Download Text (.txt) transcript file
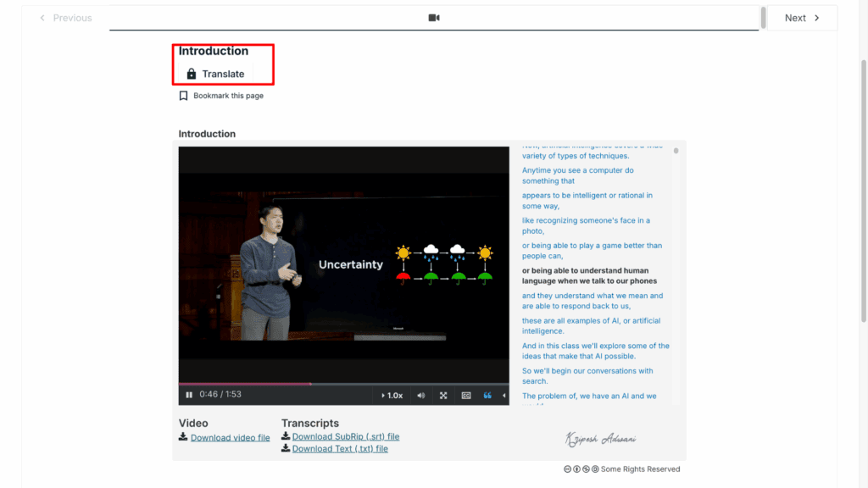Image resolution: width=868 pixels, height=488 pixels. (x=339, y=449)
